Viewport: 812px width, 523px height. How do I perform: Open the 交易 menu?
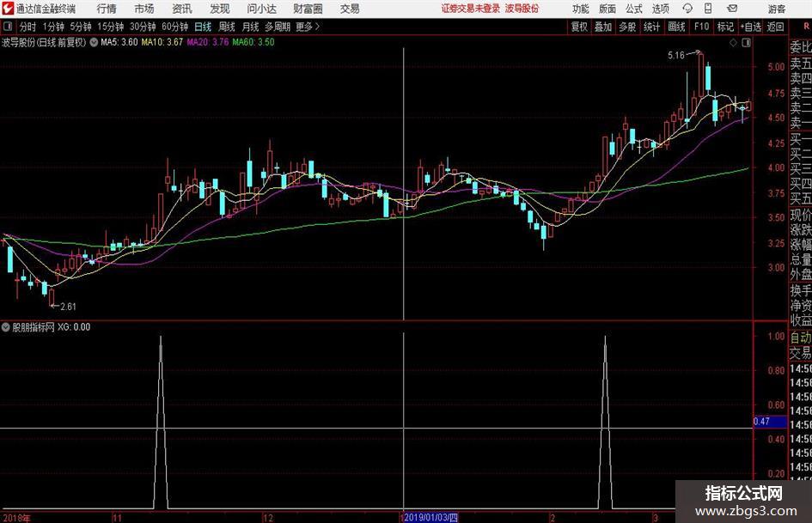click(350, 9)
